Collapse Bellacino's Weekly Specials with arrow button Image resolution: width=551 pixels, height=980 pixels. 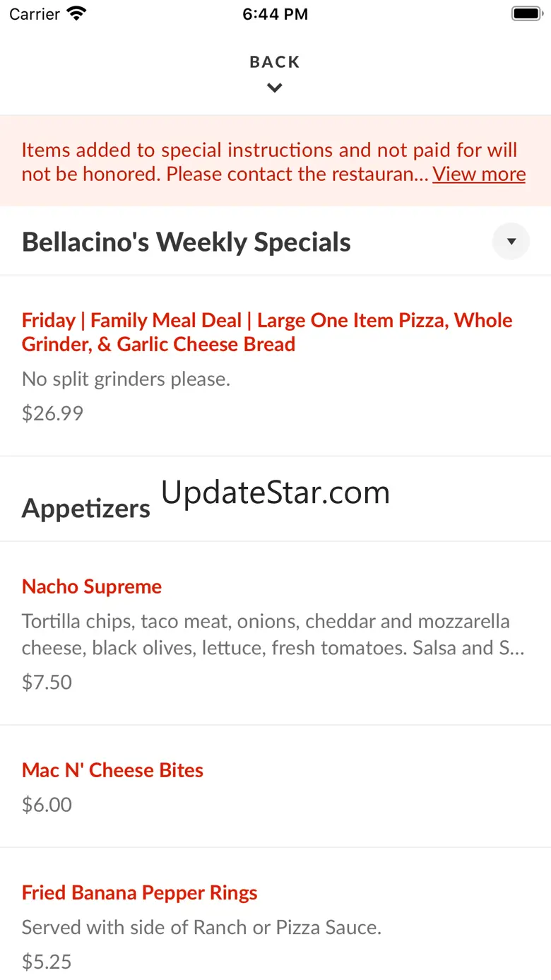(x=511, y=242)
